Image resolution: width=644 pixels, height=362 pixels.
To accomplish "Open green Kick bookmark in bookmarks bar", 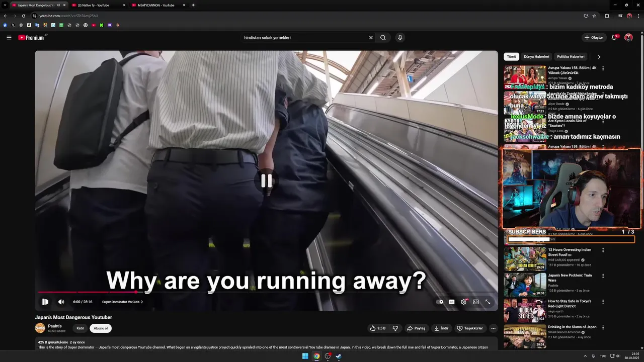I will (x=102, y=25).
